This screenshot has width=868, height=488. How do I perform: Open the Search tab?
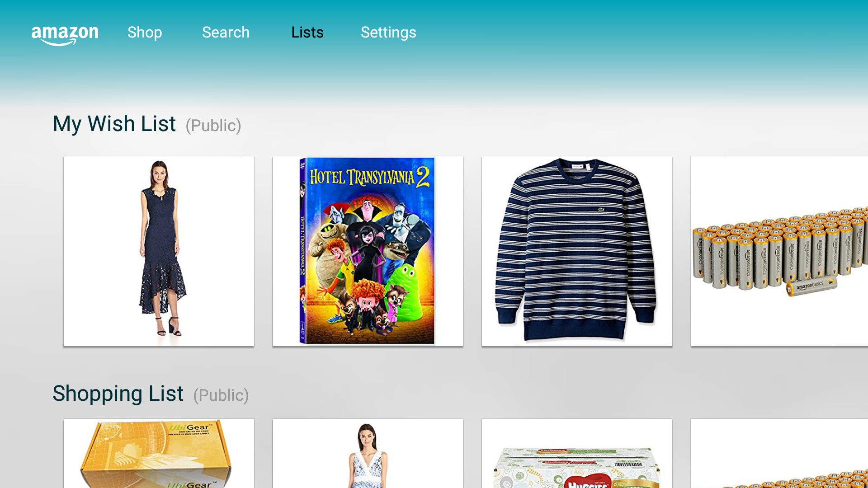tap(226, 33)
